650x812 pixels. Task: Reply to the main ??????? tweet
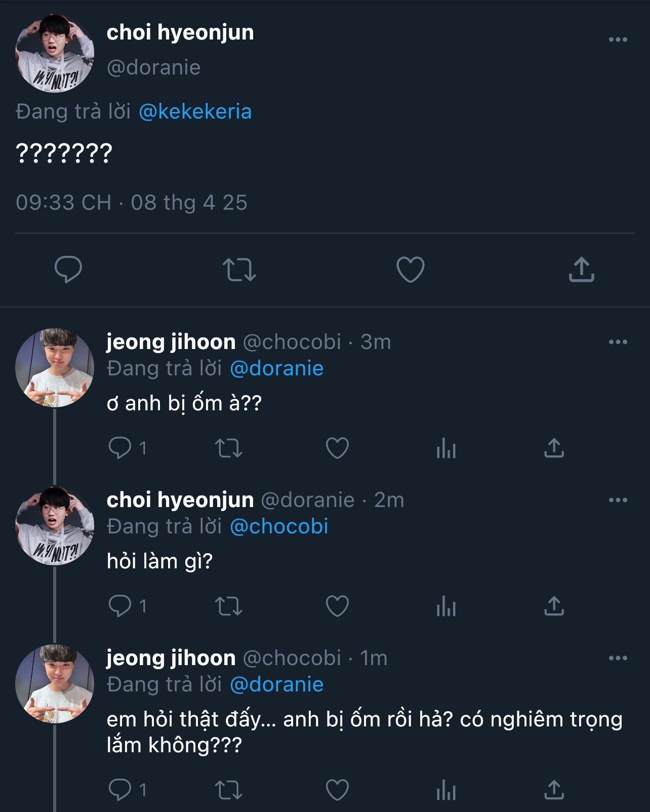[68, 269]
